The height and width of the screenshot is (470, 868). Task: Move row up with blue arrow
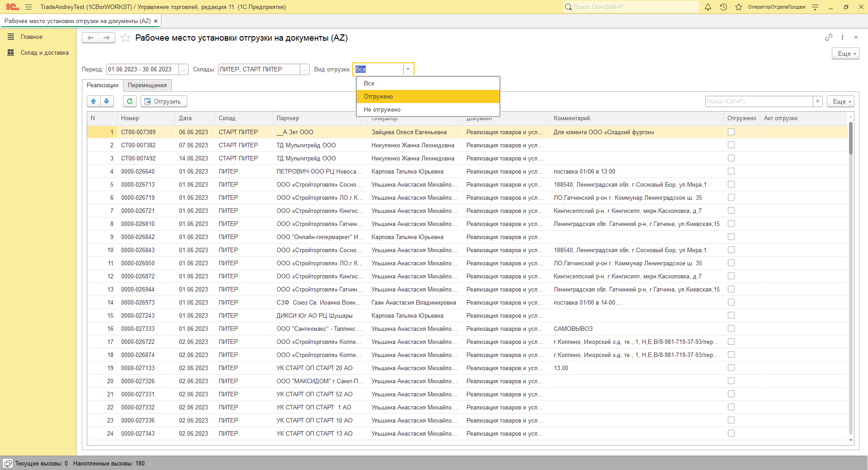pyautogui.click(x=94, y=101)
